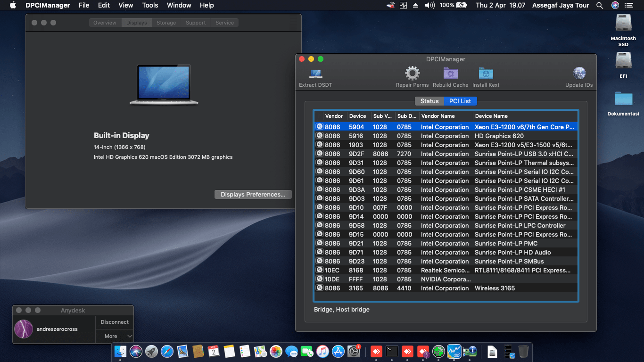The width and height of the screenshot is (644, 362).
Task: Select the Sunrise Point-LP CSME HECI #1 row
Action: (446, 189)
